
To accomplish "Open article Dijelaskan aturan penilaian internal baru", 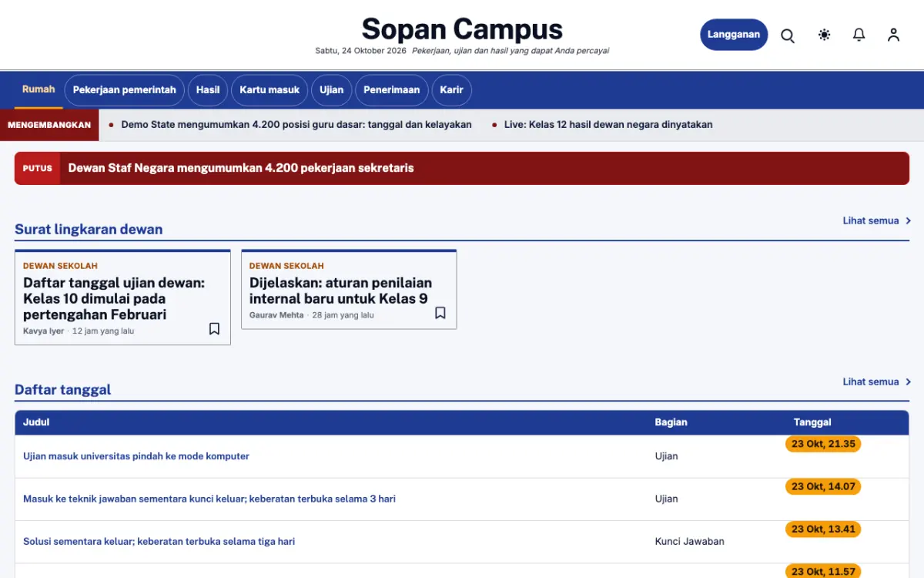I will (340, 291).
